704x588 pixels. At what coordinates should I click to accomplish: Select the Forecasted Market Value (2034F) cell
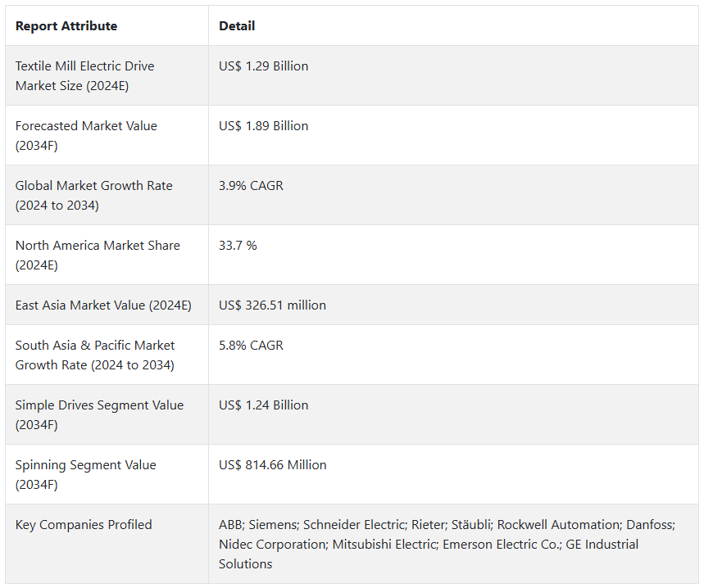point(86,135)
